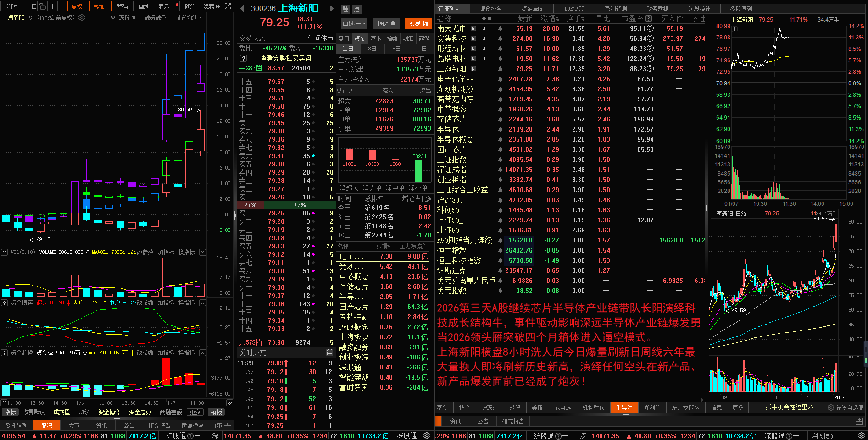Switch to the DDE决策 tab
This screenshot has width=868, height=440.
(x=574, y=9)
